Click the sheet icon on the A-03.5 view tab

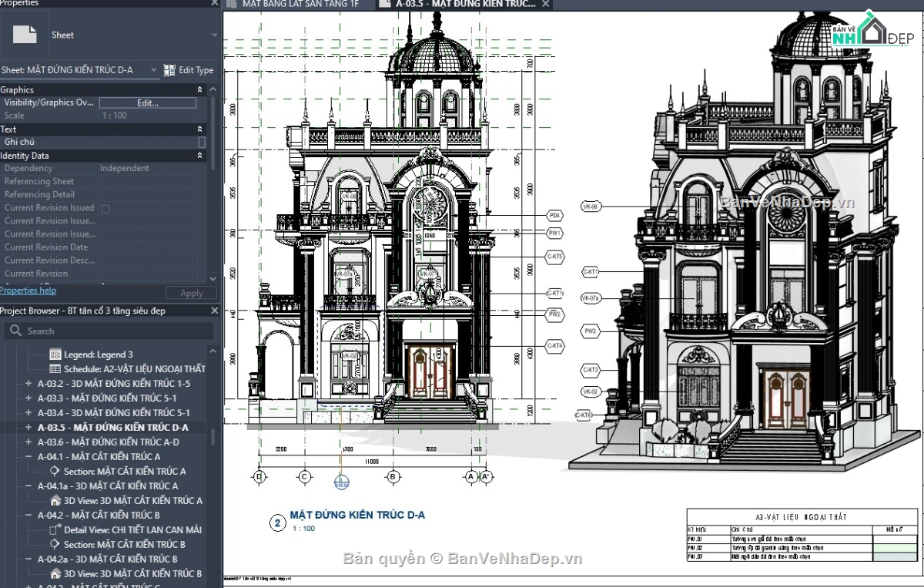click(386, 4)
